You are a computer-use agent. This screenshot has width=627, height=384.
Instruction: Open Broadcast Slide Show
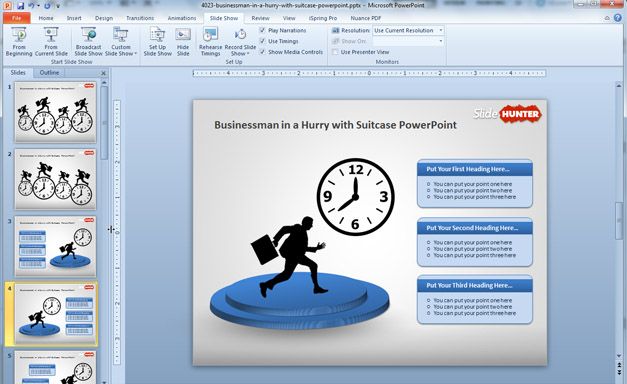88,42
